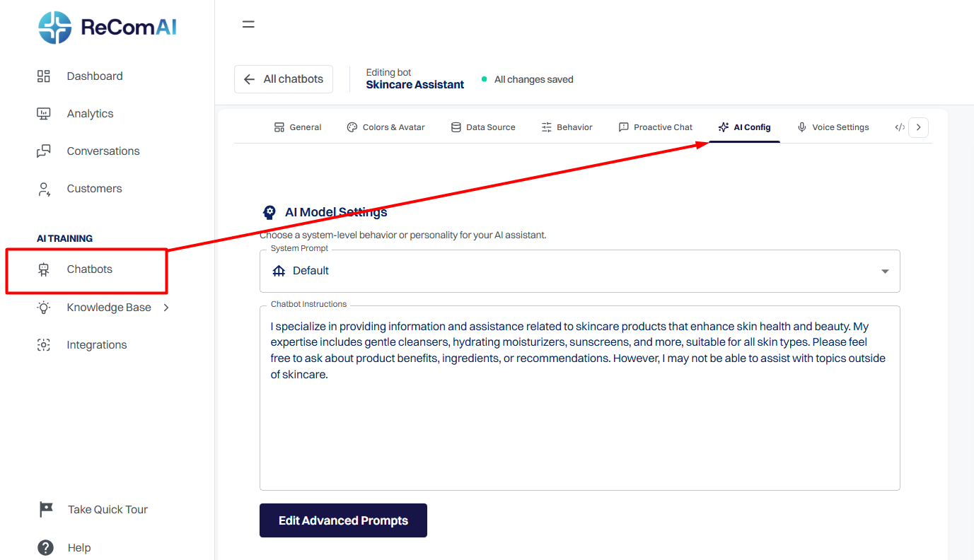The image size is (974, 560).
Task: Click the Edit Advanced Prompts button
Action: pyautogui.click(x=343, y=520)
